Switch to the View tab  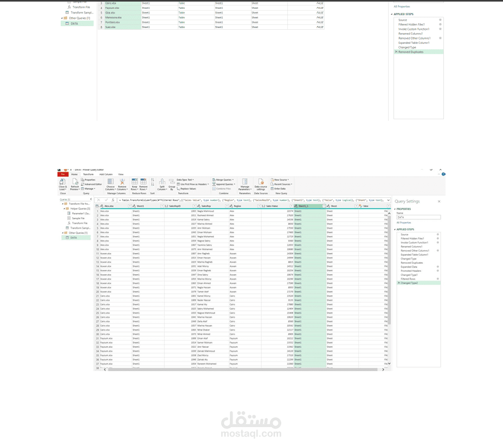121,174
